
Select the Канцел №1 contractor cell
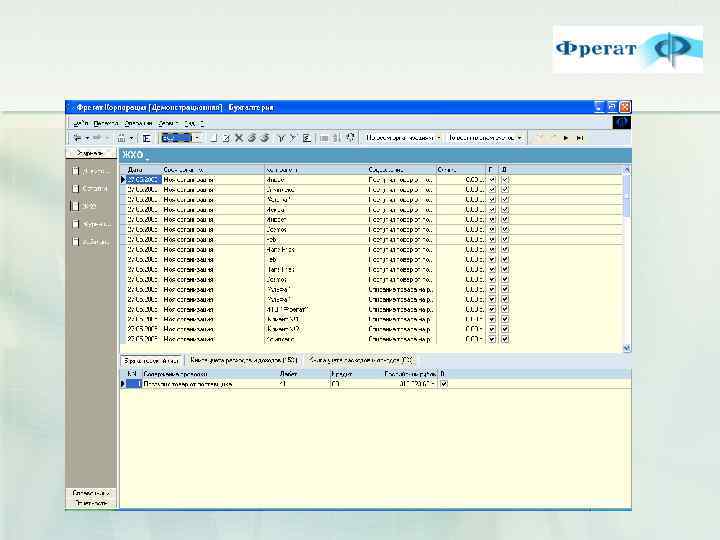(x=316, y=319)
